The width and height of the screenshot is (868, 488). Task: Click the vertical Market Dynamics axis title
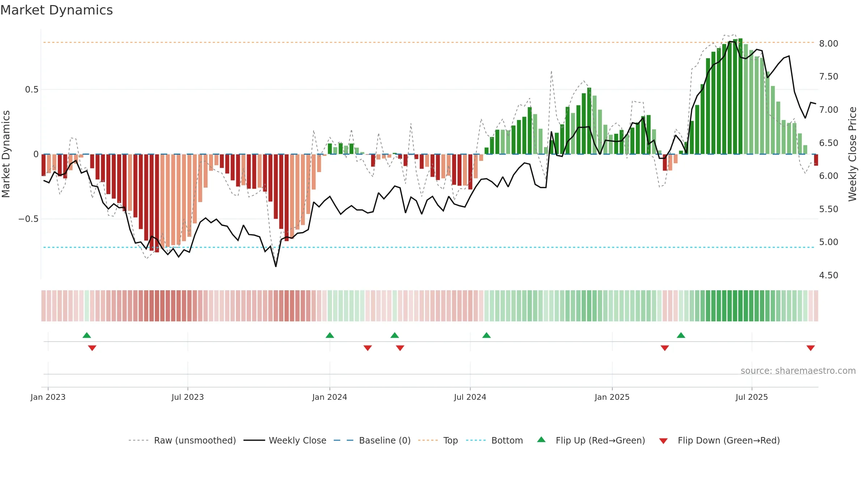click(x=6, y=154)
